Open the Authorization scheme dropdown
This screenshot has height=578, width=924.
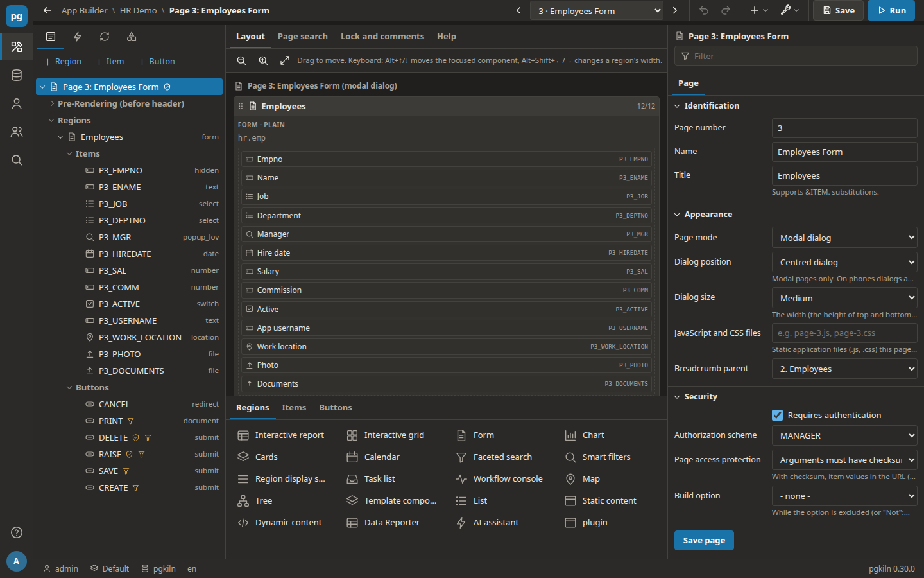click(844, 435)
